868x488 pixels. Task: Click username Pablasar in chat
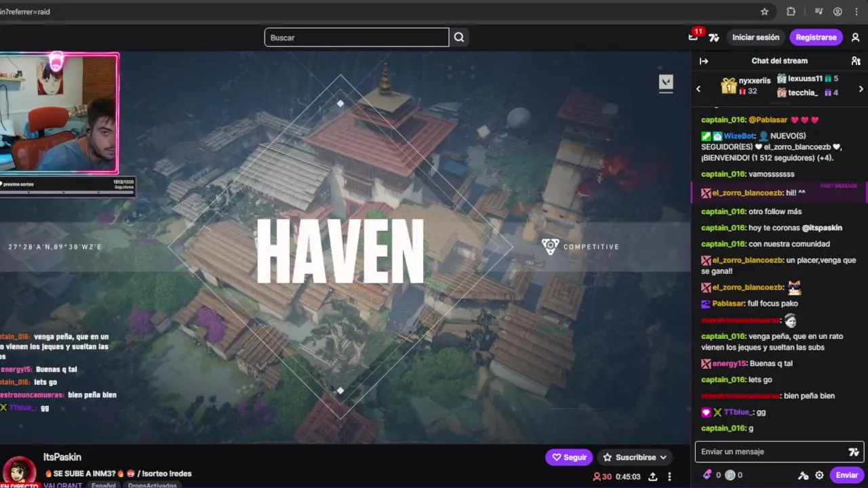[728, 304]
